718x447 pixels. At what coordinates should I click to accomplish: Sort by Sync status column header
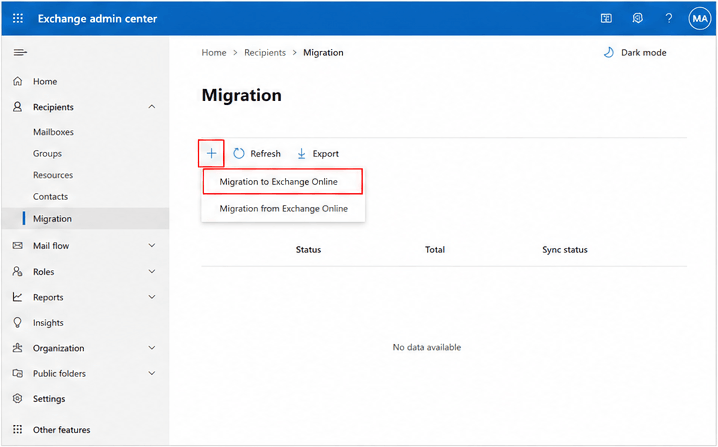(x=565, y=250)
